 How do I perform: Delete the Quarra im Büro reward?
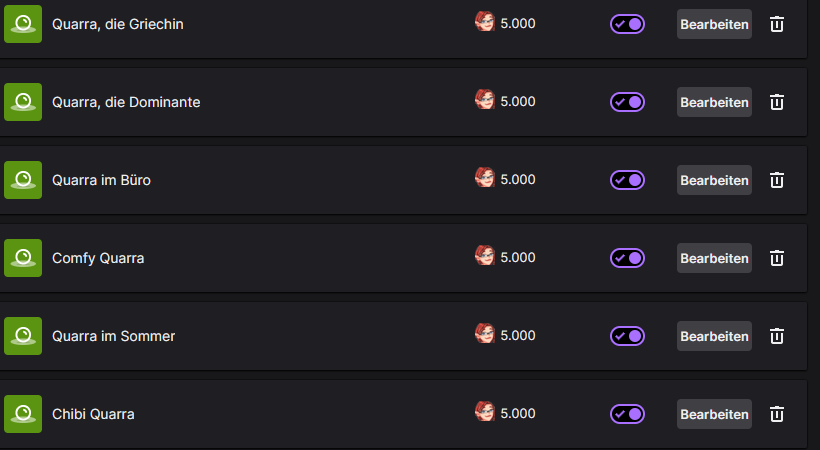coord(777,180)
